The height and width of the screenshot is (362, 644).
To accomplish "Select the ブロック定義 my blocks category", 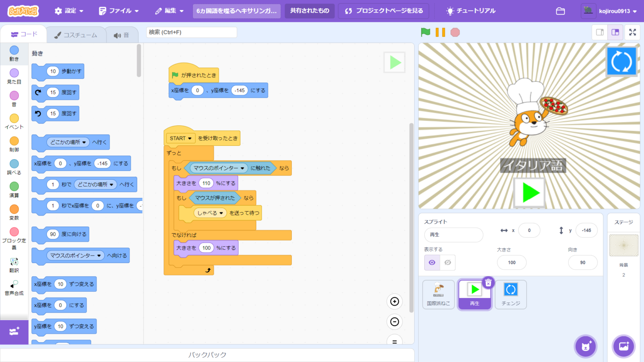I will (14, 238).
